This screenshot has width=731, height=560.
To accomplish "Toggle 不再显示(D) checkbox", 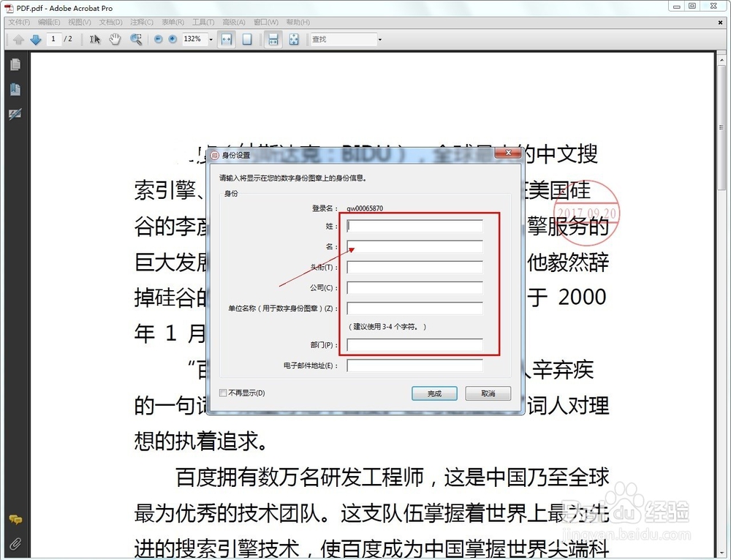I will point(223,393).
